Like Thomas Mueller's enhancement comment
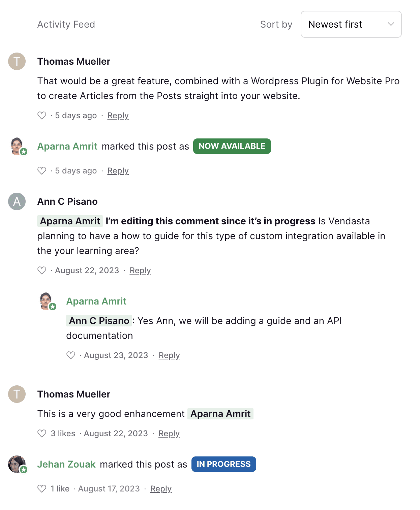Image resolution: width=420 pixels, height=510 pixels. click(x=42, y=433)
